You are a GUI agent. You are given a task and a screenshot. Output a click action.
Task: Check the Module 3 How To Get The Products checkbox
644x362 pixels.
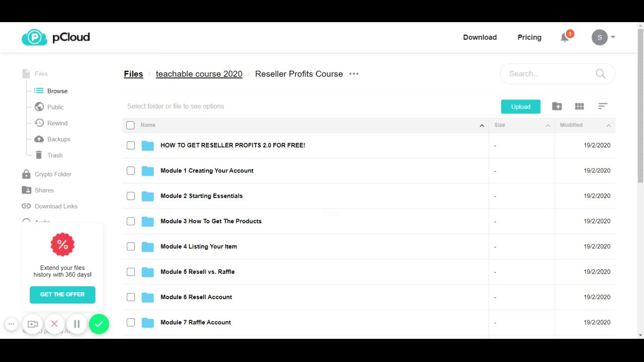131,221
